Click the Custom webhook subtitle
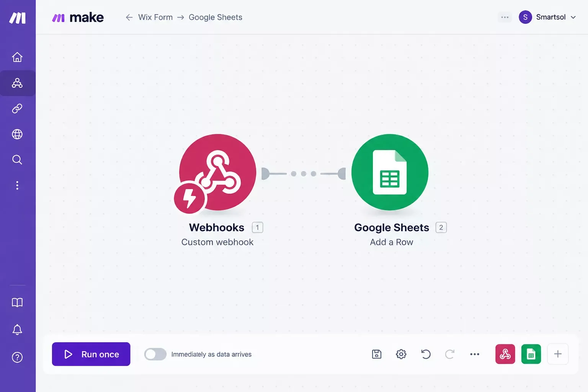The height and width of the screenshot is (392, 588). 217,242
